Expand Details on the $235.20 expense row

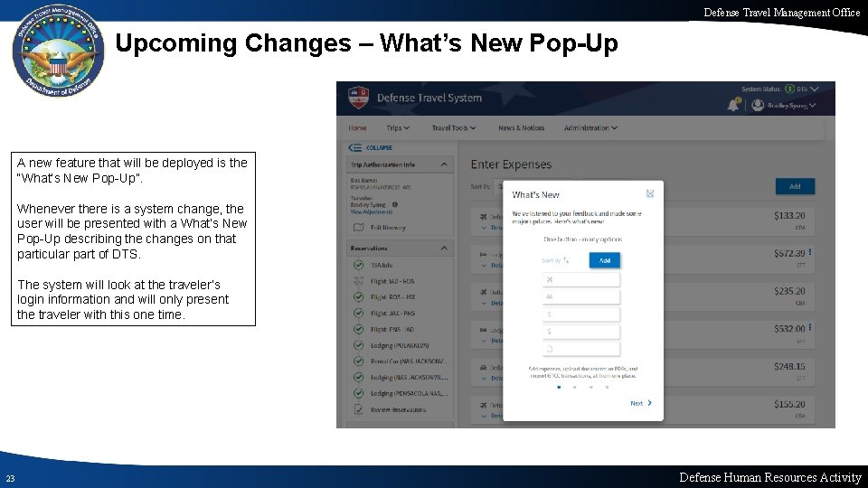click(x=492, y=303)
